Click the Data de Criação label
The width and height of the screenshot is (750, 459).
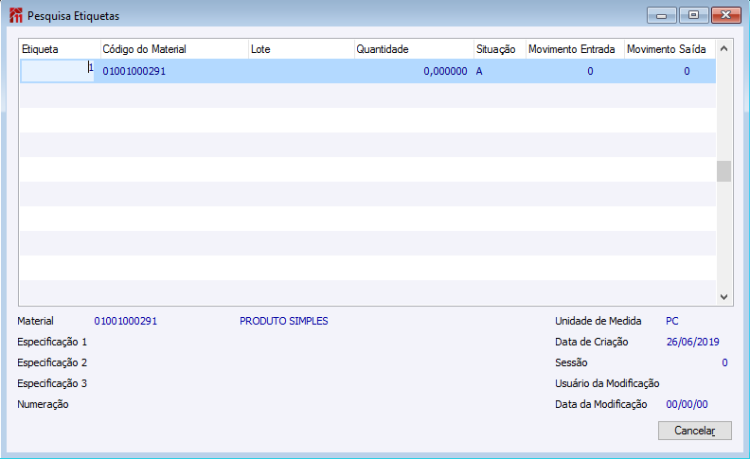pos(592,342)
